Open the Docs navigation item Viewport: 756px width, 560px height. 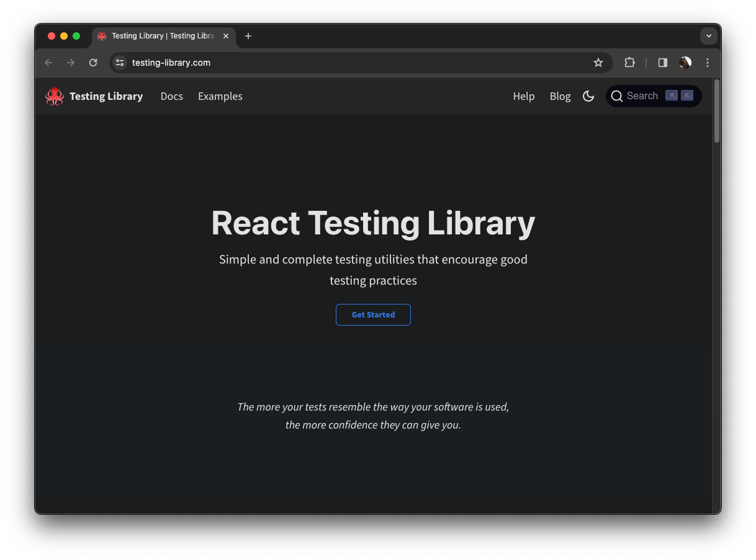point(172,96)
